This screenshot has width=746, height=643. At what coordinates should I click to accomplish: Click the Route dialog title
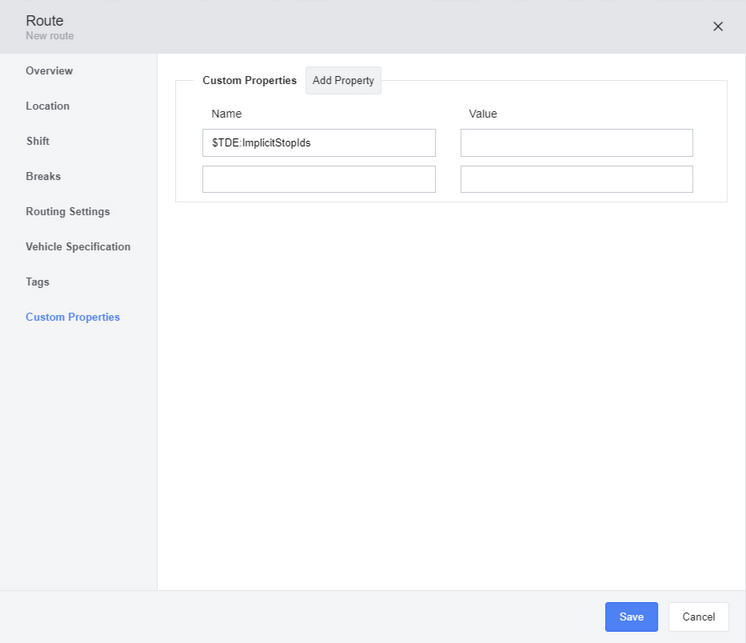[45, 21]
